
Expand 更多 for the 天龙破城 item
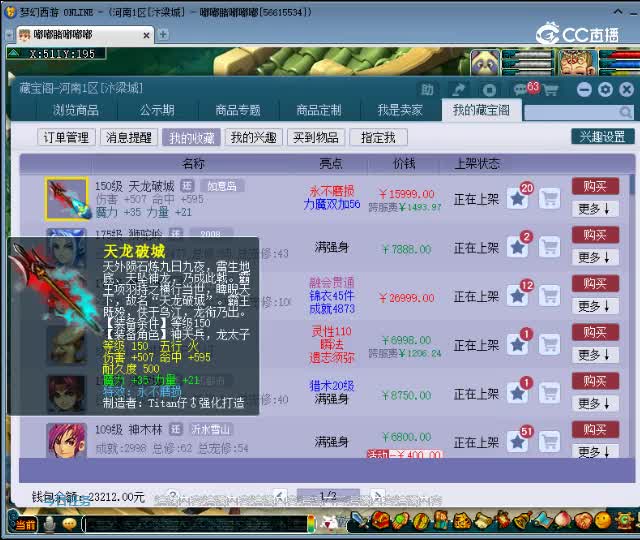(595, 209)
